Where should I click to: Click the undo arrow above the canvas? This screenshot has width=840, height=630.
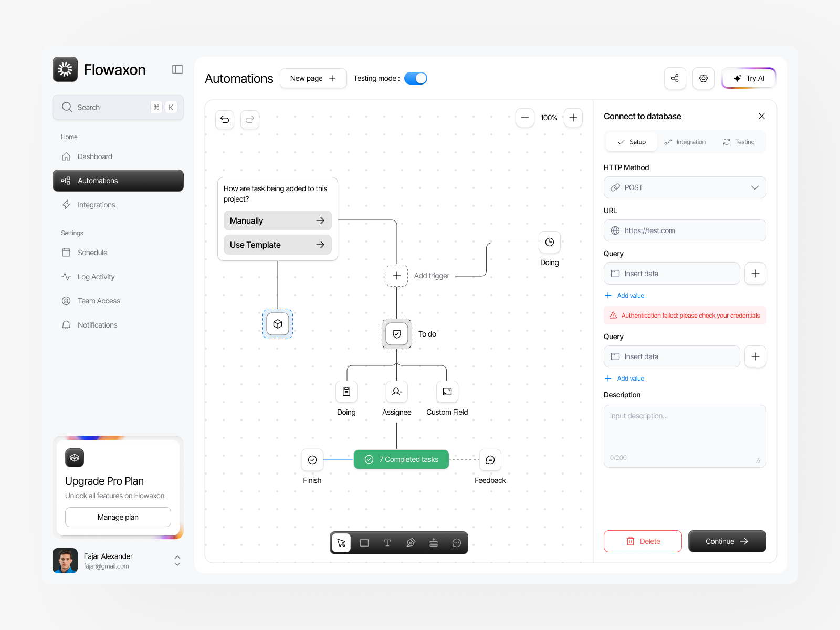[225, 119]
